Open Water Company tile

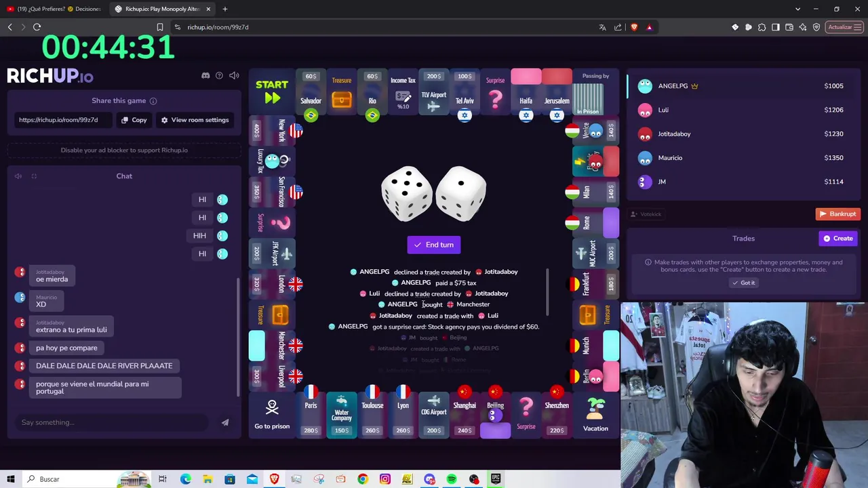coord(342,414)
